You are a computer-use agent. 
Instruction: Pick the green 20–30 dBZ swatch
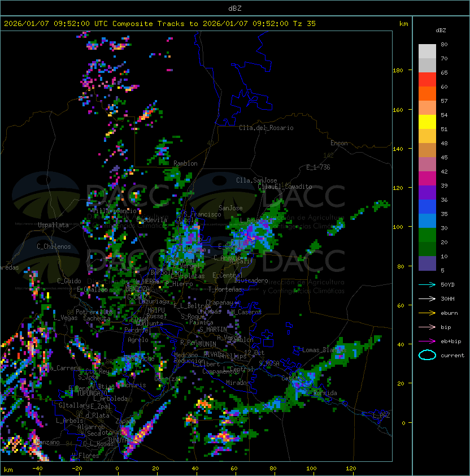point(427,235)
